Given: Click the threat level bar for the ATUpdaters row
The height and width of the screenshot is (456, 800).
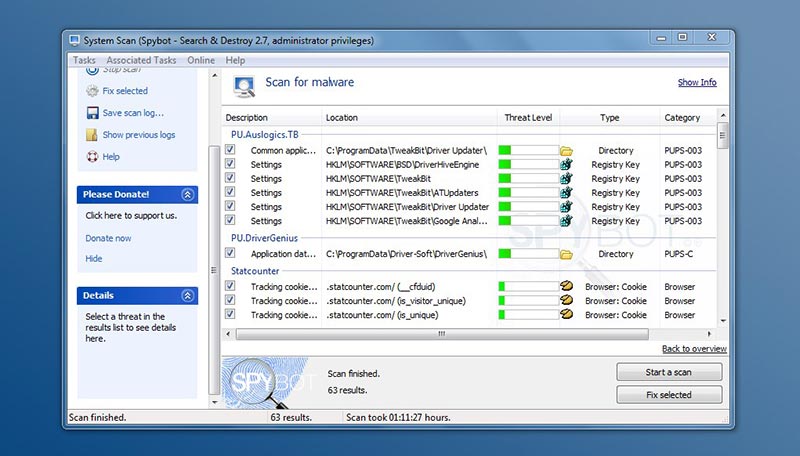Looking at the screenshot, I should tap(527, 193).
